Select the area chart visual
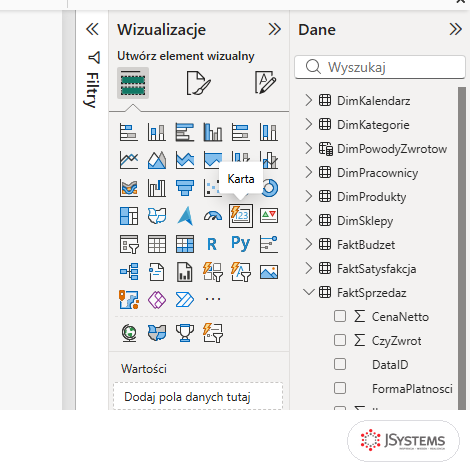Image resolution: width=470 pixels, height=472 pixels. [157, 160]
